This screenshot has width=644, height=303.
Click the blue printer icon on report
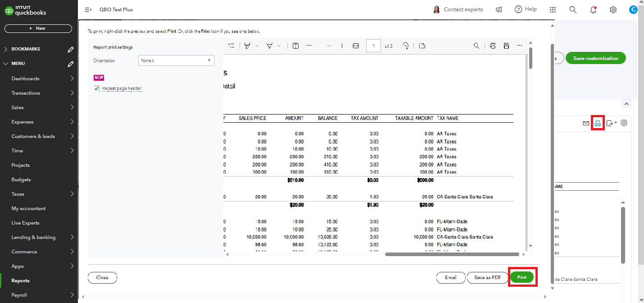pos(598,123)
